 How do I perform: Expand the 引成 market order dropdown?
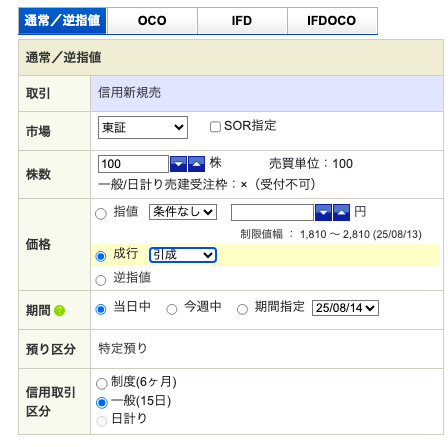(183, 255)
